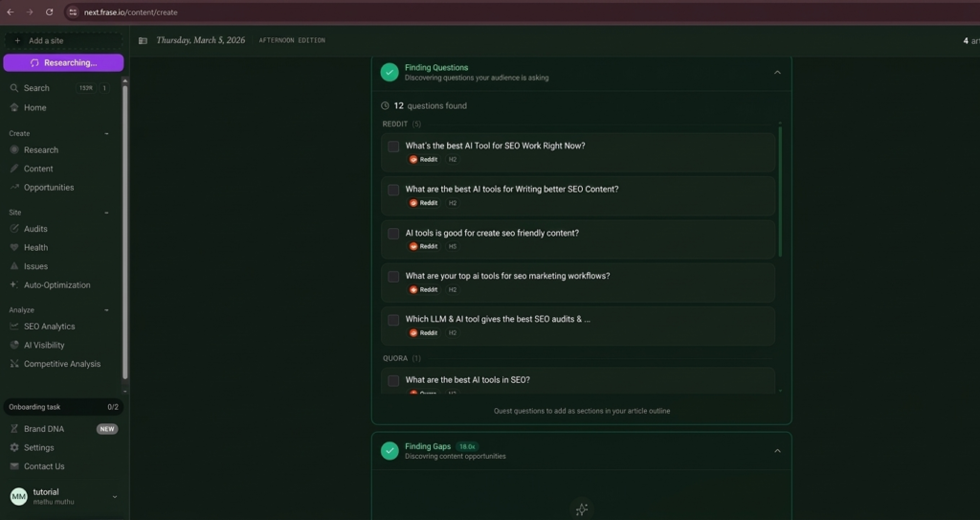Screen dimensions: 980x520
Task: Click the green check icon for Finding Questions
Action: tap(390, 73)
